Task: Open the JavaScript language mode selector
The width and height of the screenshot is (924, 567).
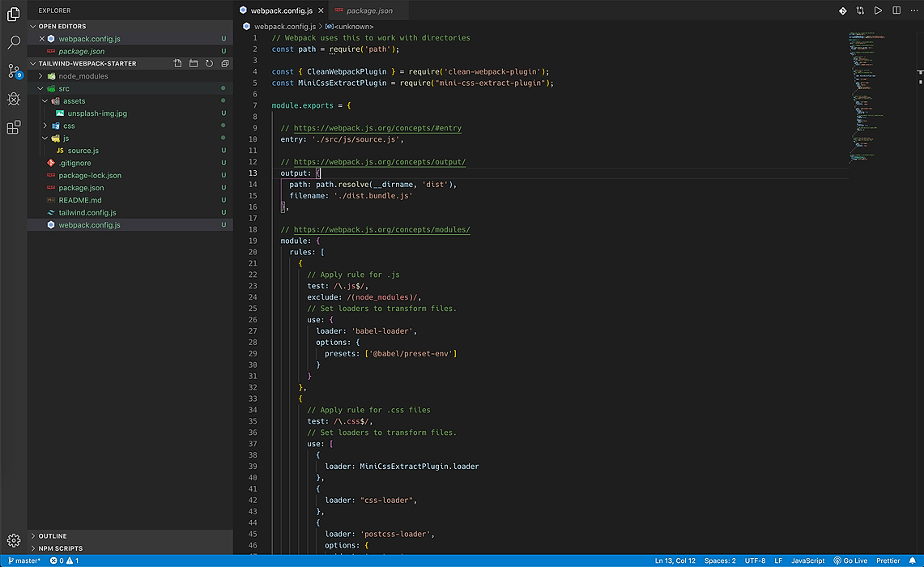Action: [807, 561]
